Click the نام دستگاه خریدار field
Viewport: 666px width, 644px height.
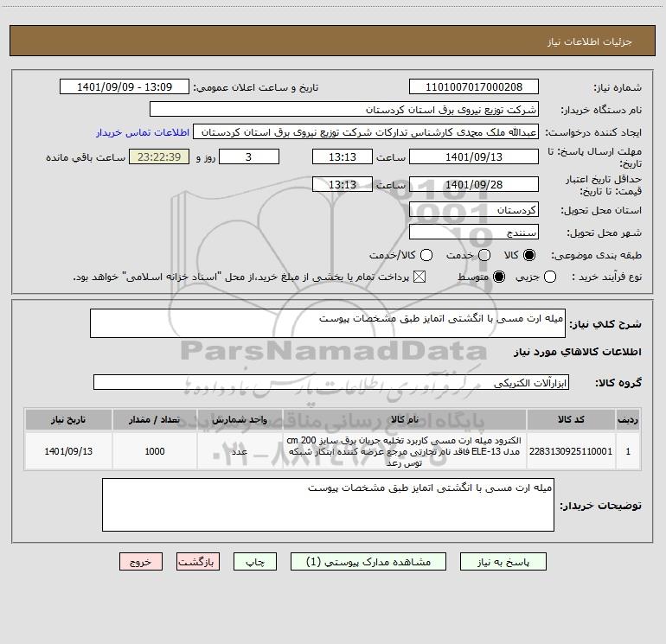344,110
